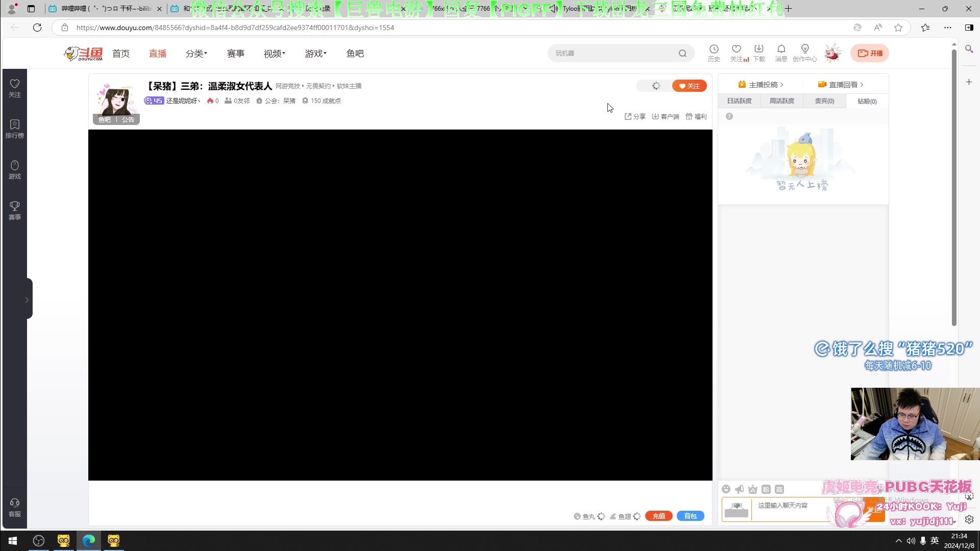This screenshot has width=980, height=551.
Task: Expand the 视频 dropdown in nav
Action: (275, 54)
